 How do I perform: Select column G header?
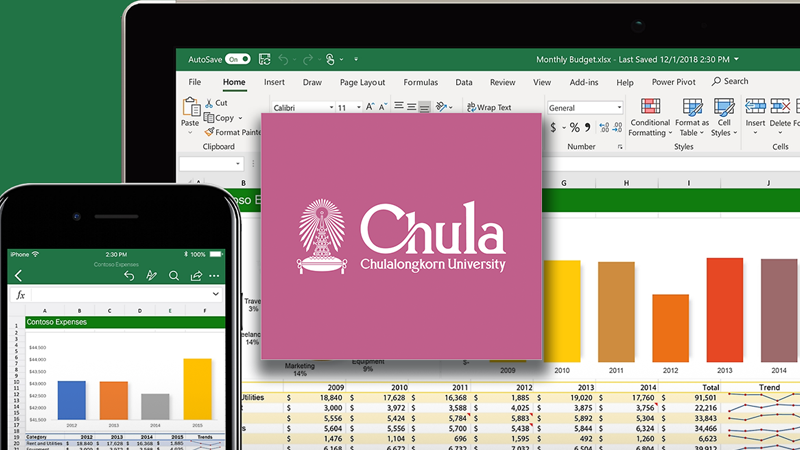coord(564,183)
